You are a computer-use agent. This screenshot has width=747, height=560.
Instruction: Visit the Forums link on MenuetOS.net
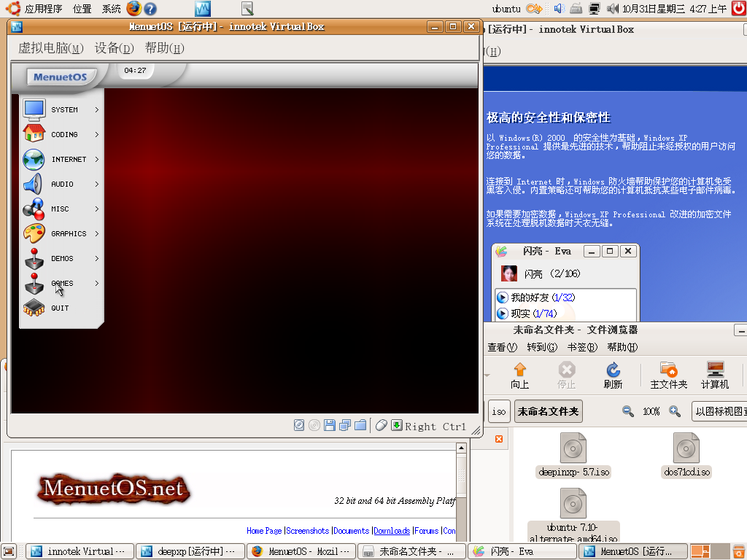click(x=426, y=531)
